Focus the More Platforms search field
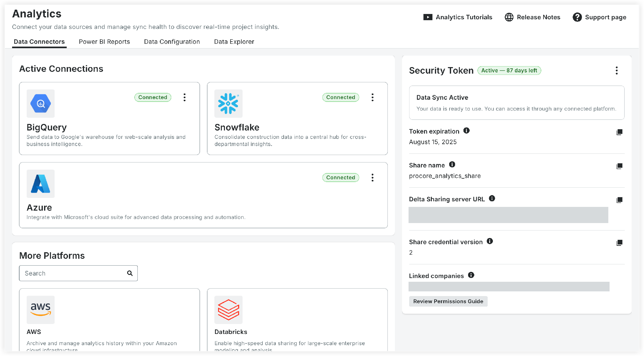 [x=78, y=273]
